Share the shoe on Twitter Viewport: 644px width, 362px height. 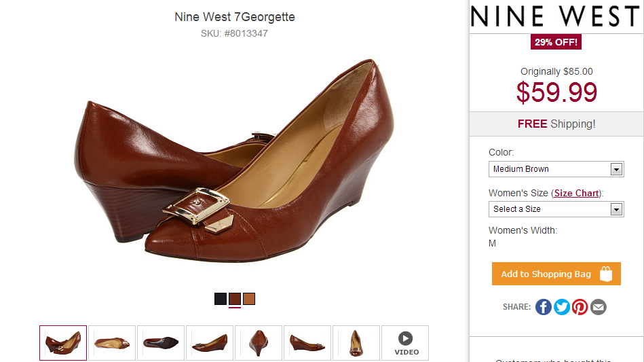561,307
